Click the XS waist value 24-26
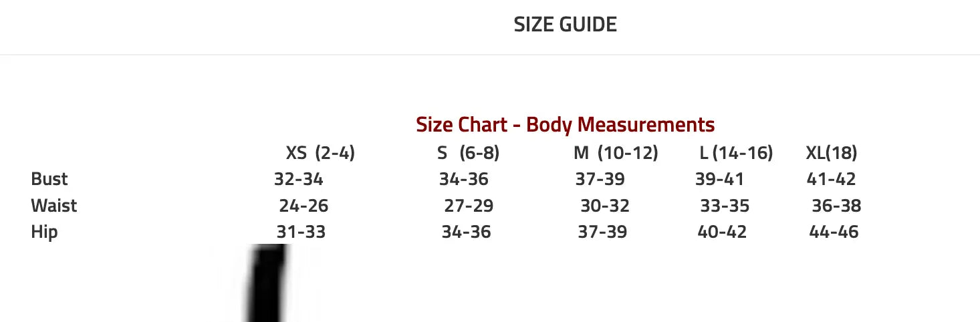Image resolution: width=980 pixels, height=322 pixels. tap(303, 206)
